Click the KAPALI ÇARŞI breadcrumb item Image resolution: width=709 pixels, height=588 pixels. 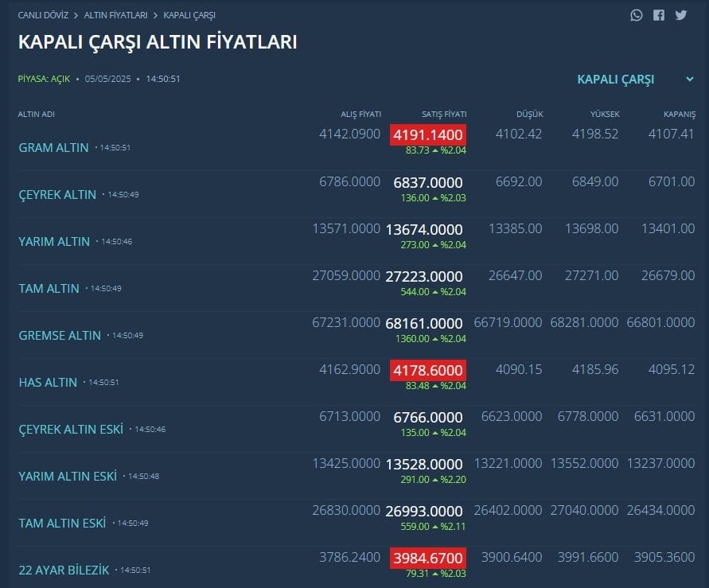coord(189,15)
